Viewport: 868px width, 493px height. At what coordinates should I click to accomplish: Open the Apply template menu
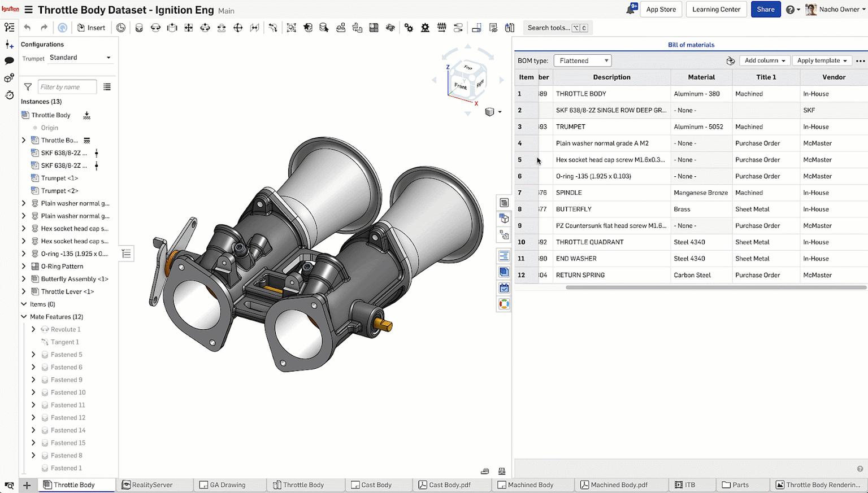[821, 60]
